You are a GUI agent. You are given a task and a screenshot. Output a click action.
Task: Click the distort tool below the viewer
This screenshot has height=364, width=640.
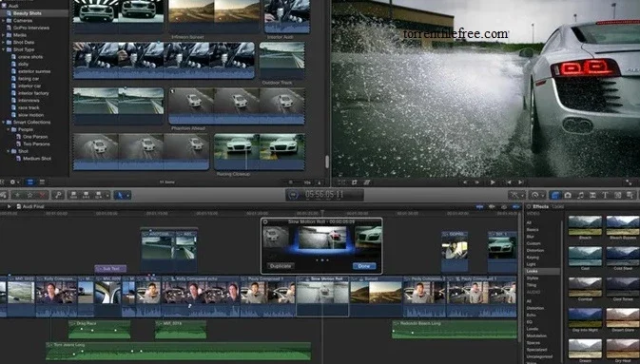(x=367, y=182)
